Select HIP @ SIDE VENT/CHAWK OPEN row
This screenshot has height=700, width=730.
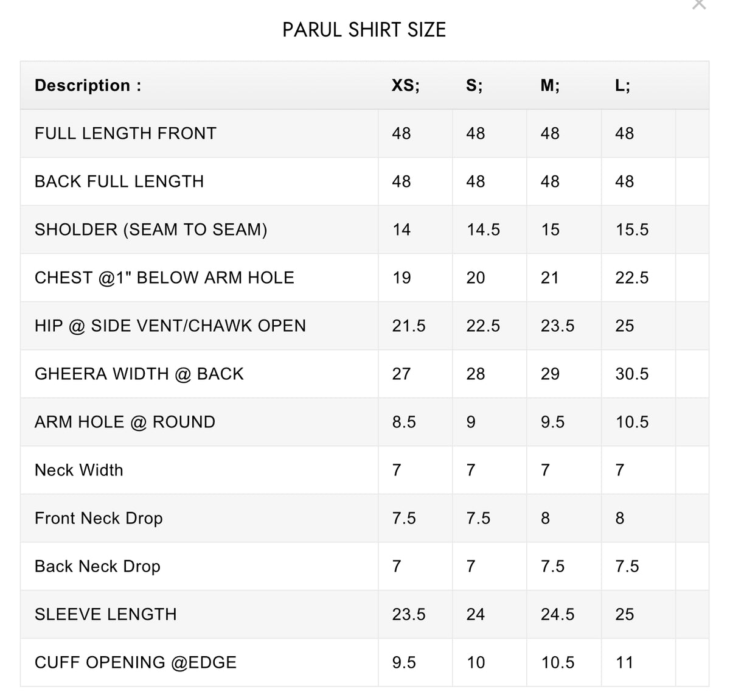[364, 326]
